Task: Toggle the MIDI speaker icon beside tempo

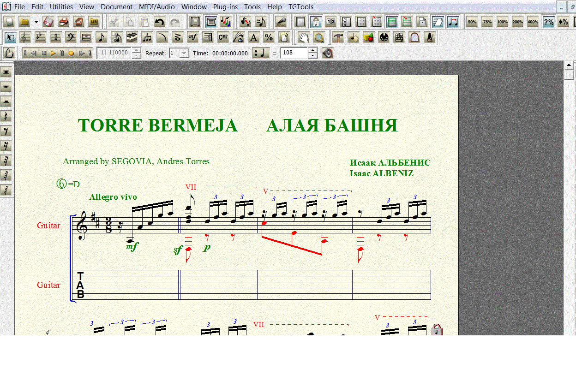Action: tap(327, 53)
